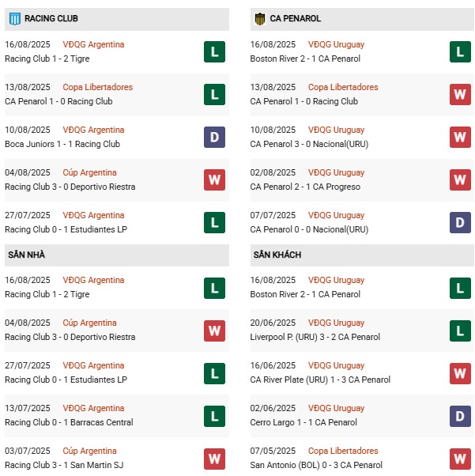Image resolution: width=475 pixels, height=476 pixels.
Task: Click the D badge for CA Penarol 0 - 0 Nacional
Action: (460, 223)
